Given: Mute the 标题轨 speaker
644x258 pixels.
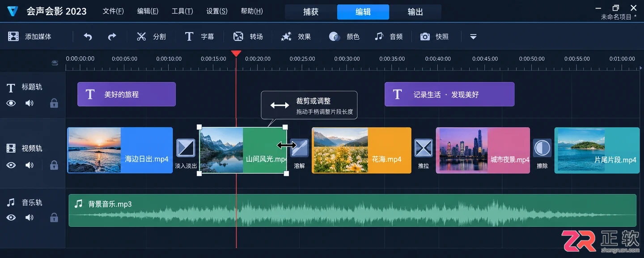Looking at the screenshot, I should tap(30, 103).
